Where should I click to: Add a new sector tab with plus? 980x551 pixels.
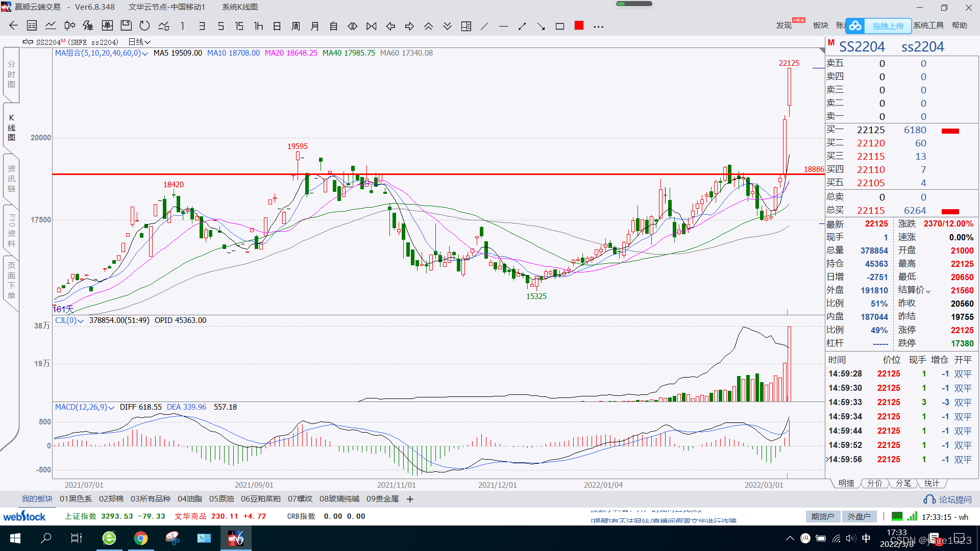coord(410,499)
